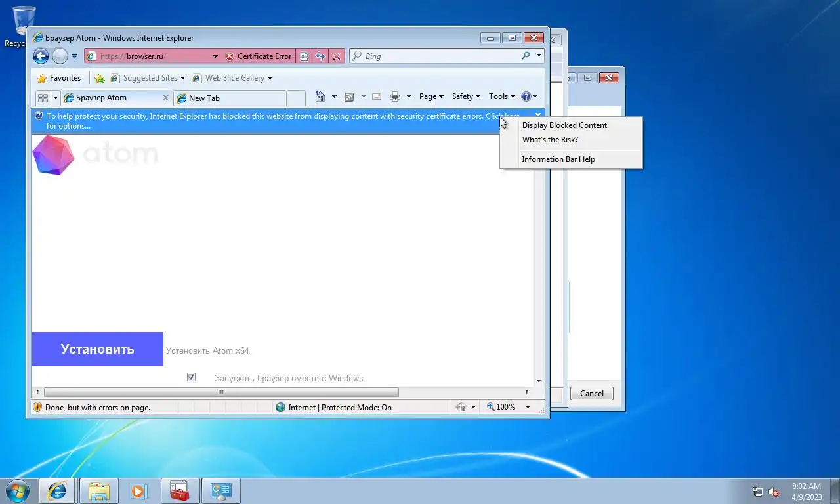Expand the Print options dropdown arrow
The height and width of the screenshot is (504, 840).
[x=409, y=96]
